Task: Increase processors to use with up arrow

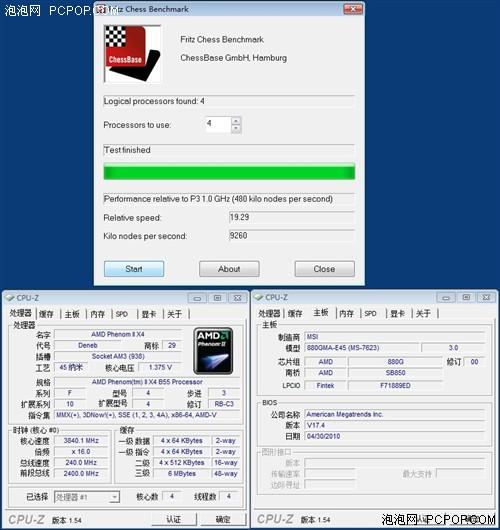Action: click(236, 121)
